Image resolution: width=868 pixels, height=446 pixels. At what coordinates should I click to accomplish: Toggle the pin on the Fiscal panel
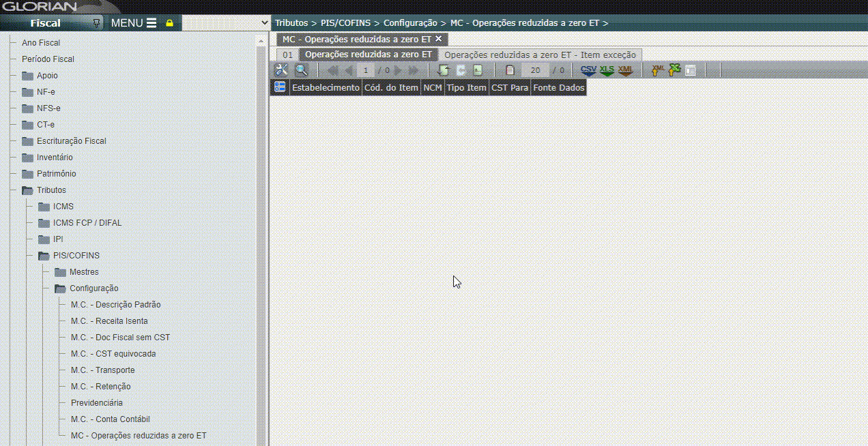tap(97, 23)
